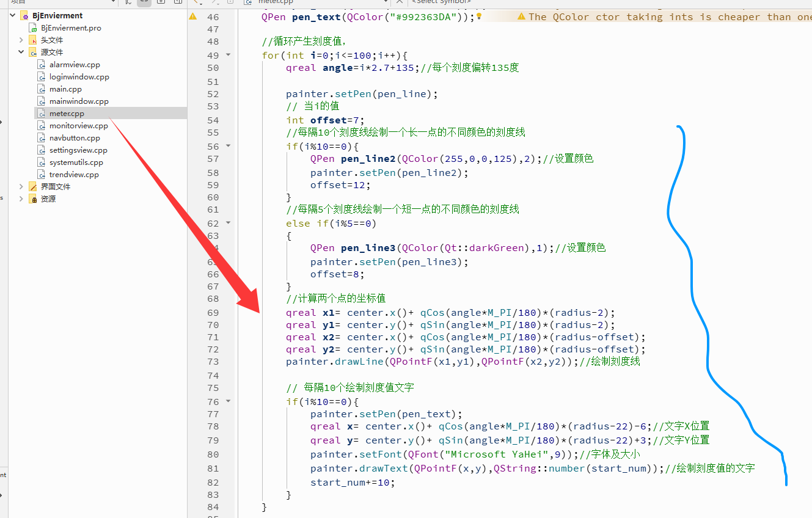Open trendview.cpp
This screenshot has height=518, width=812.
pos(74,175)
